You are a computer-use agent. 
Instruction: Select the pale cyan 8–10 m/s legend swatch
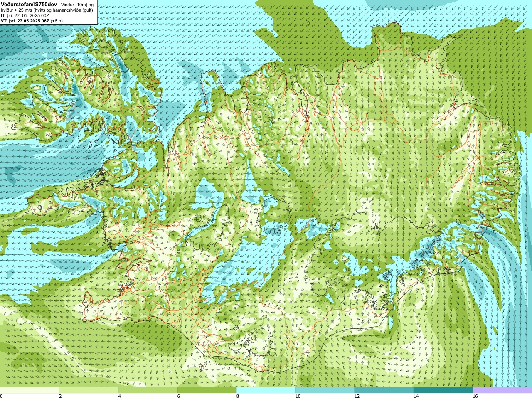click(266, 390)
